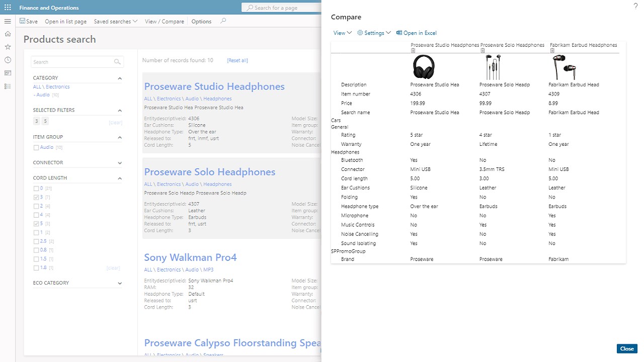Click price value 199.99

pos(418,103)
